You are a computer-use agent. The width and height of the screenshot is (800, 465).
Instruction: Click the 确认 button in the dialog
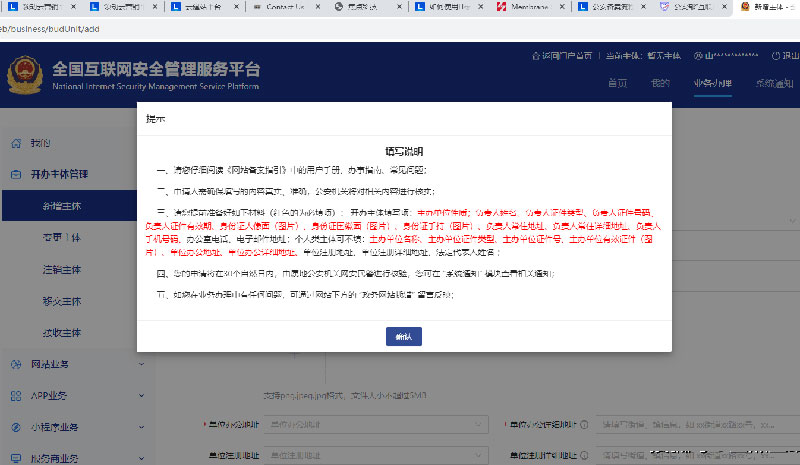[x=403, y=337]
